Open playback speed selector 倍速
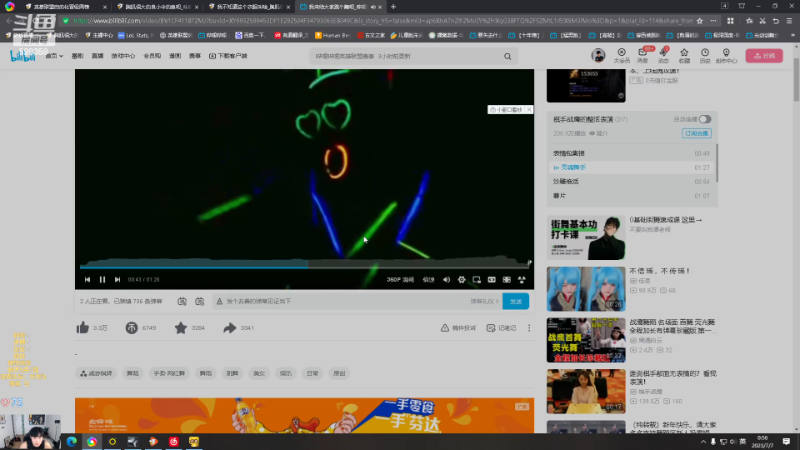 point(428,280)
